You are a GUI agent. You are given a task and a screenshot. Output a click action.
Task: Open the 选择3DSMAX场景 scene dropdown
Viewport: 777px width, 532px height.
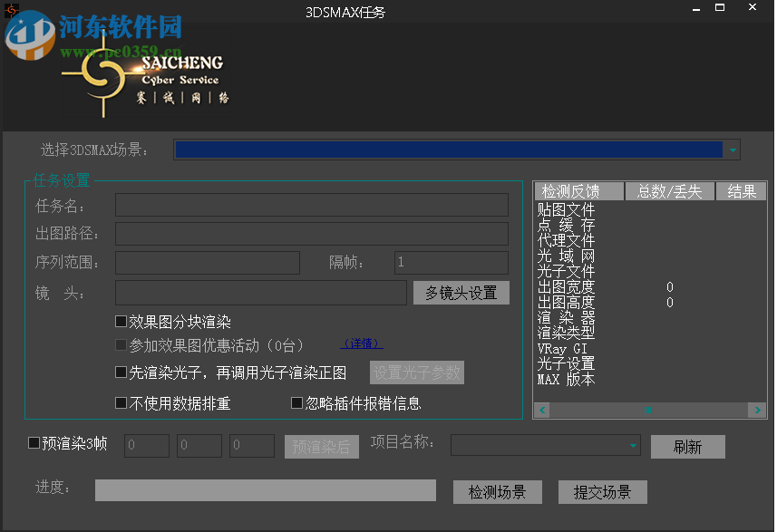731,149
